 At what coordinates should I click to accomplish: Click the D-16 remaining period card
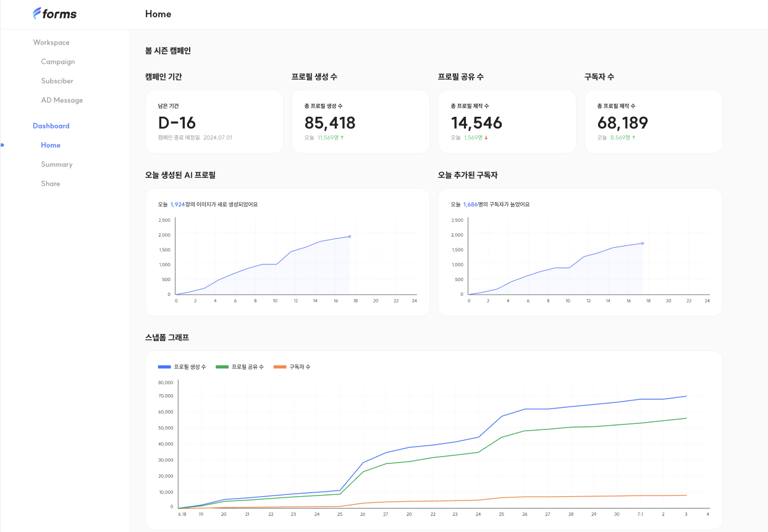click(214, 122)
